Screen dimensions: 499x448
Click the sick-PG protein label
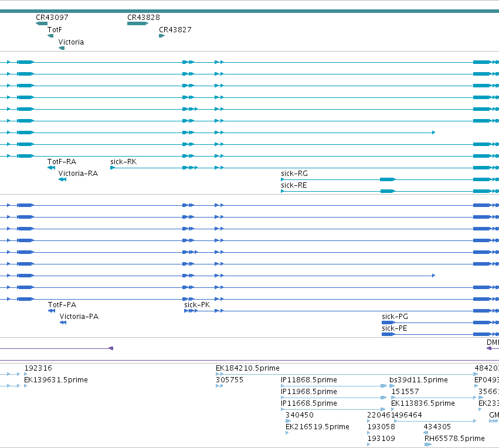point(395,317)
